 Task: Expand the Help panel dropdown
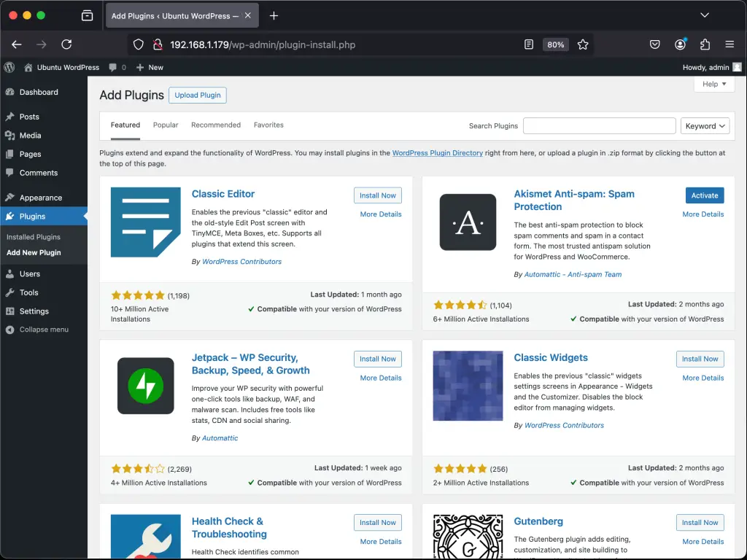point(713,84)
